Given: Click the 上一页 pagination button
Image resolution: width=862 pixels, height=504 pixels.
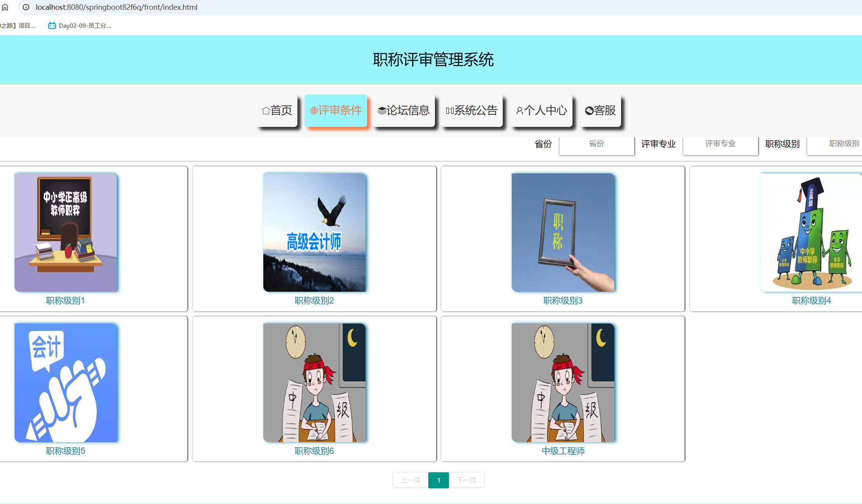Looking at the screenshot, I should (x=410, y=480).
